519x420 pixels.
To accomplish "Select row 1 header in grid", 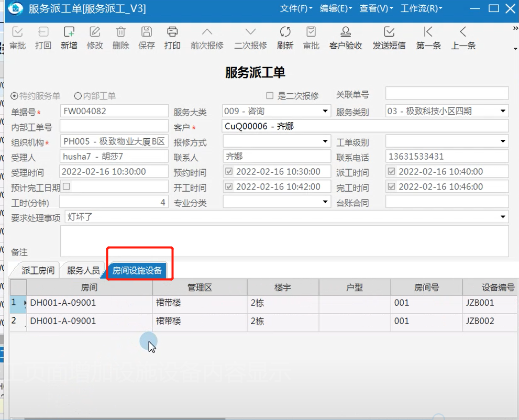I will [x=18, y=304].
